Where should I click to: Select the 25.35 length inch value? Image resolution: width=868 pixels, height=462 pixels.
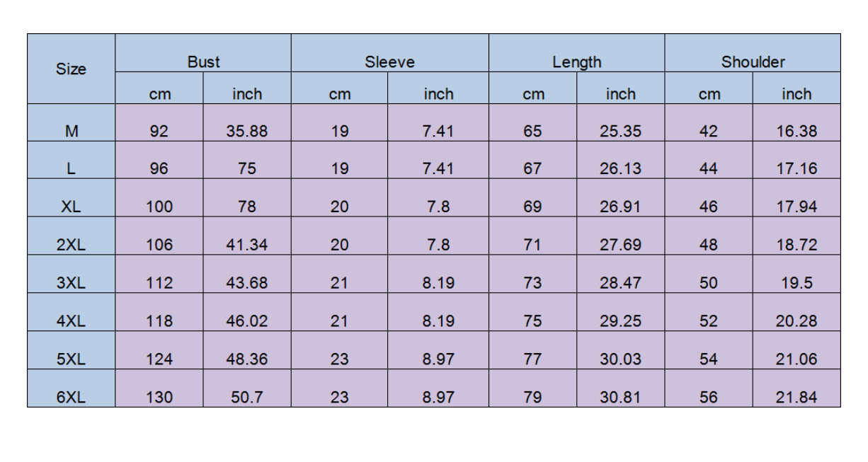620,131
